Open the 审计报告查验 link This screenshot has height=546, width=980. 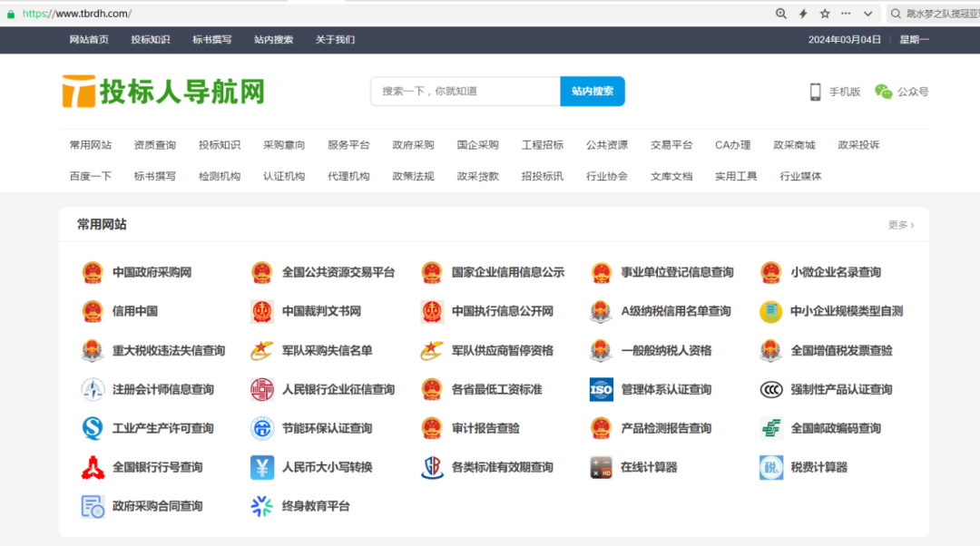(x=485, y=428)
